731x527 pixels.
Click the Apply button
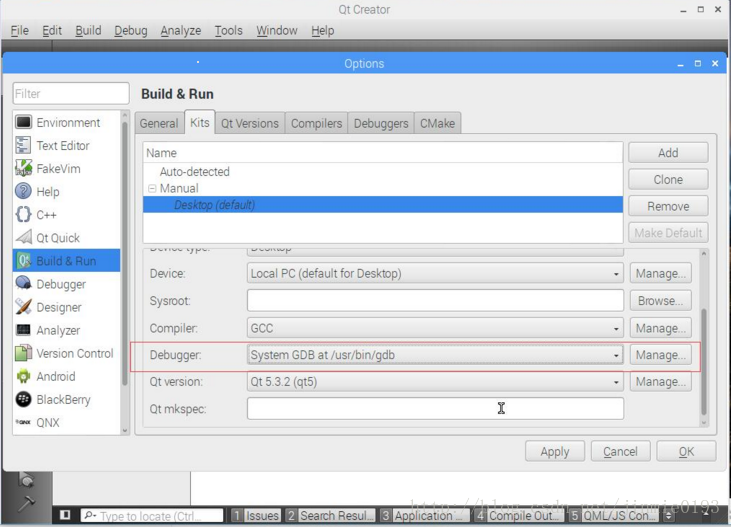(x=555, y=451)
